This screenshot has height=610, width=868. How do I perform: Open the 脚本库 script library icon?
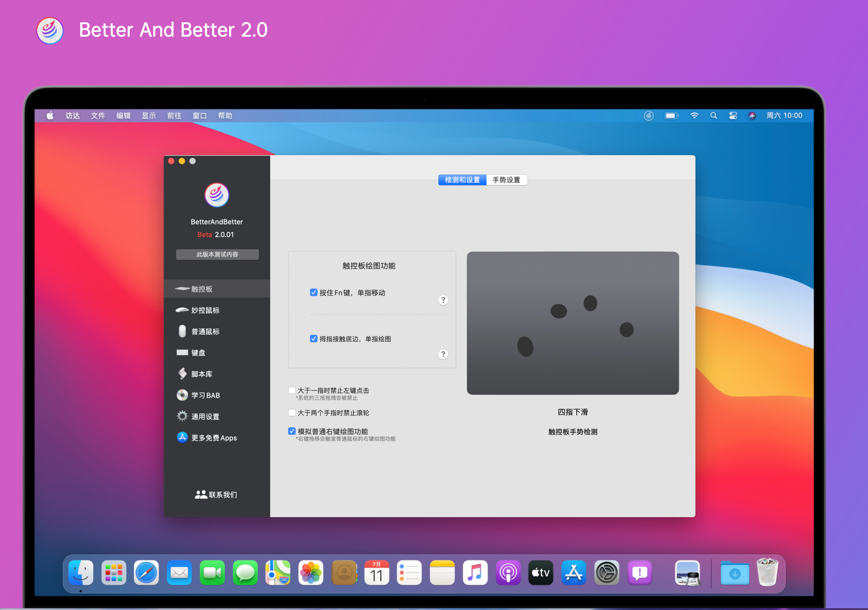(x=182, y=374)
